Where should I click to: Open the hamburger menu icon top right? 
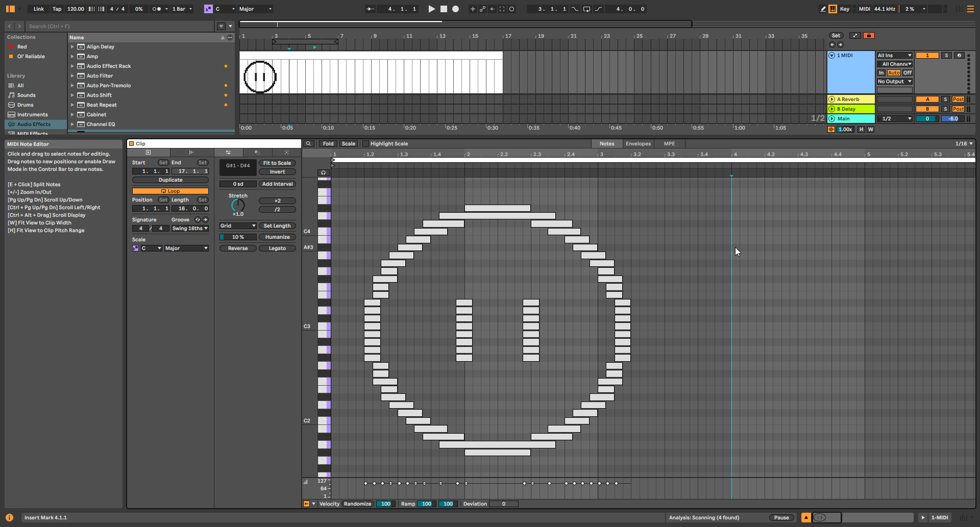(x=970, y=9)
